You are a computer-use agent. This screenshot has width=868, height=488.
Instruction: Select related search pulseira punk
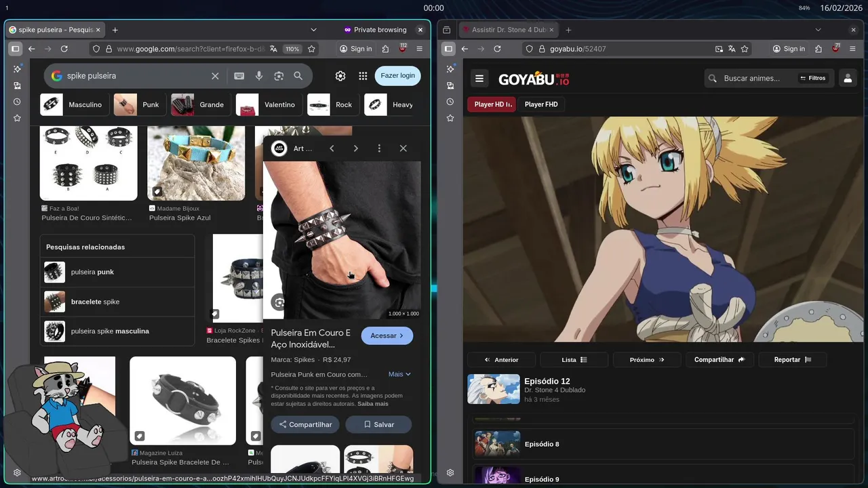(x=117, y=272)
